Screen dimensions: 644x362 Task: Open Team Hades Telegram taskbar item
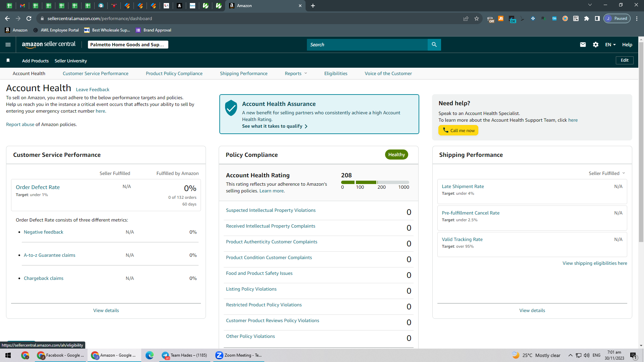[x=184, y=355]
